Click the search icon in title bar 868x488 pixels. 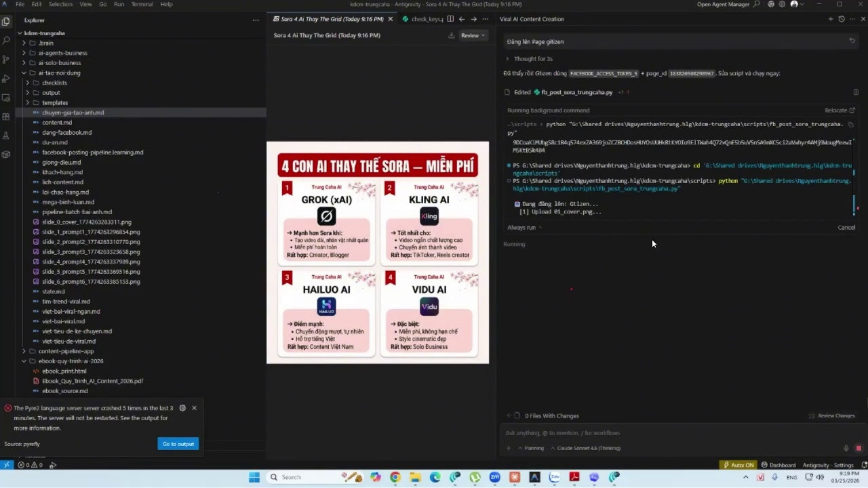pyautogui.click(x=757, y=4)
